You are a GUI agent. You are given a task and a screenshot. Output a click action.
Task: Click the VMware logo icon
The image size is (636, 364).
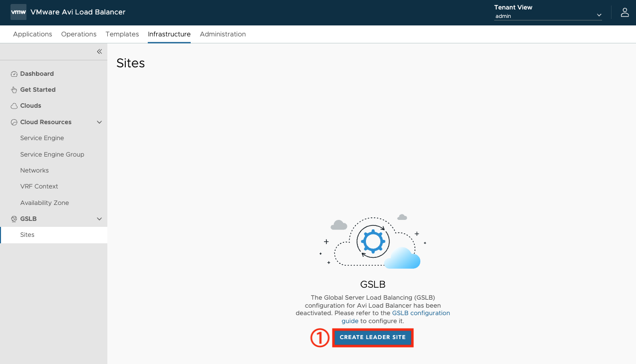coord(18,12)
